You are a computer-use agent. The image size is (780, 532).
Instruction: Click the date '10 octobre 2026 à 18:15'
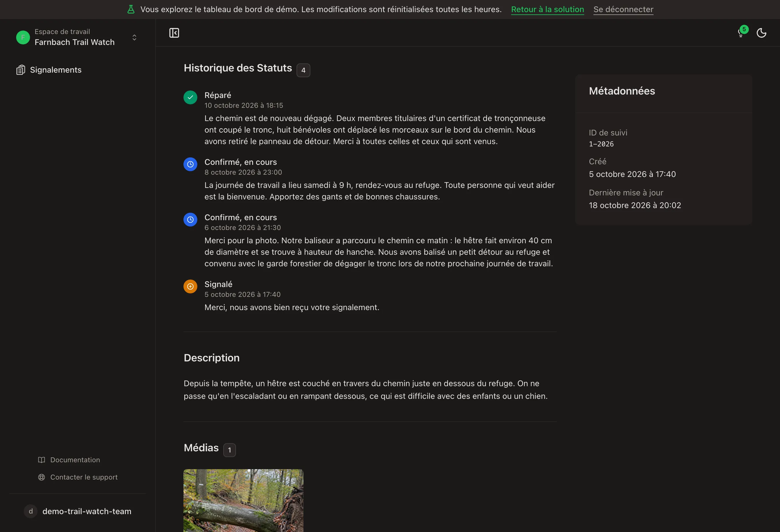tap(244, 105)
